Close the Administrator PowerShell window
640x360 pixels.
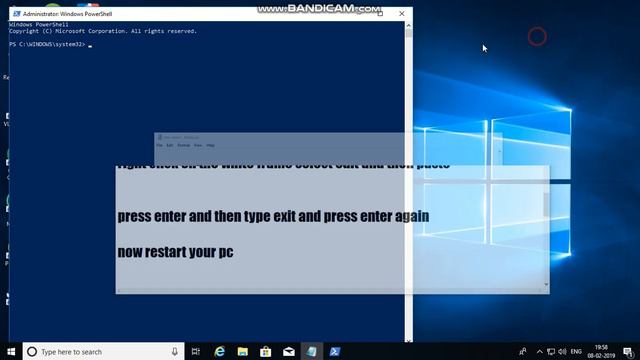(402, 13)
